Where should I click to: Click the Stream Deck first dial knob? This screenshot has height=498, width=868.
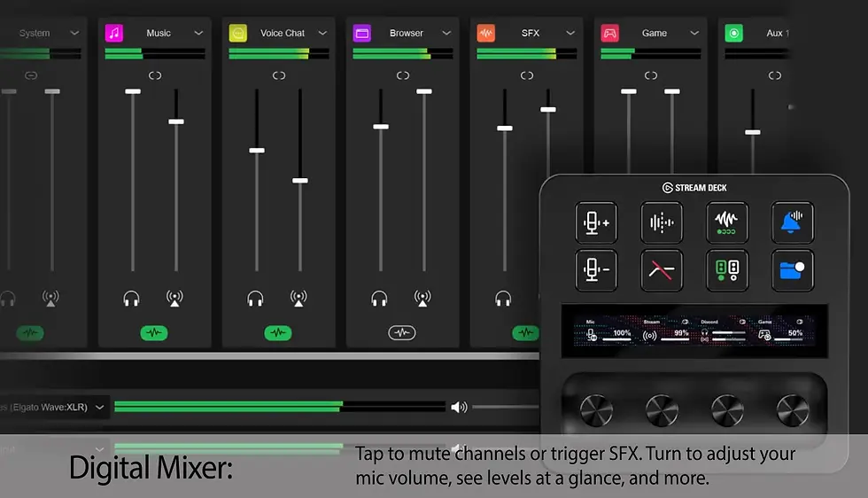coord(596,410)
